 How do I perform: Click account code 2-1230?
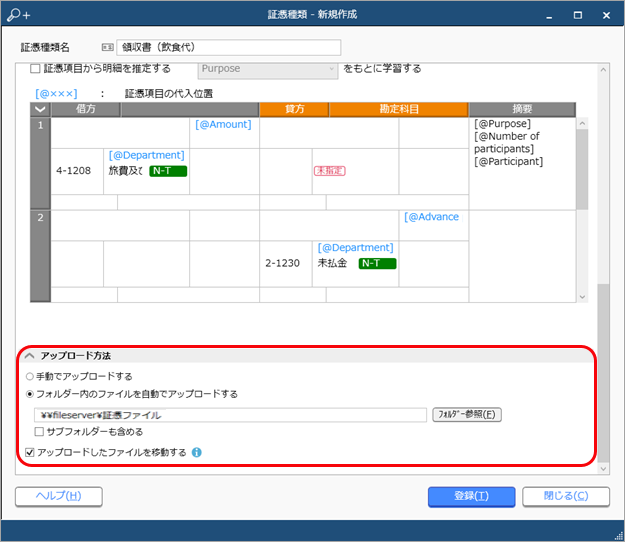283,263
